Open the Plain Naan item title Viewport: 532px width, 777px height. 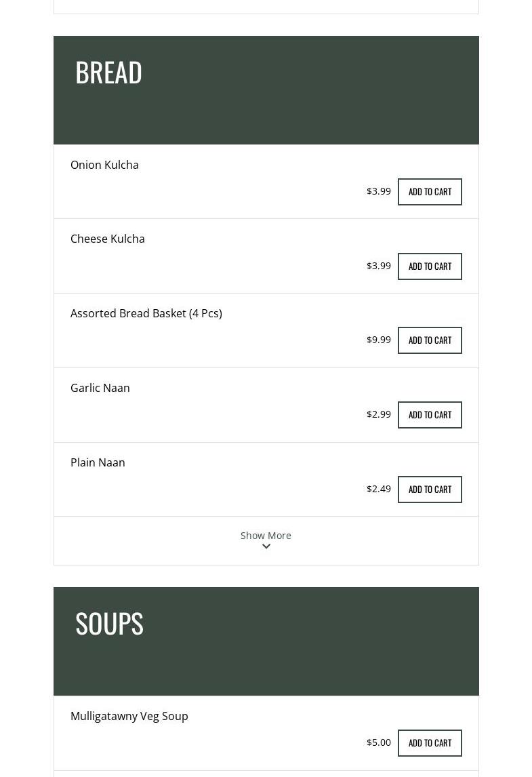pyautogui.click(x=98, y=462)
